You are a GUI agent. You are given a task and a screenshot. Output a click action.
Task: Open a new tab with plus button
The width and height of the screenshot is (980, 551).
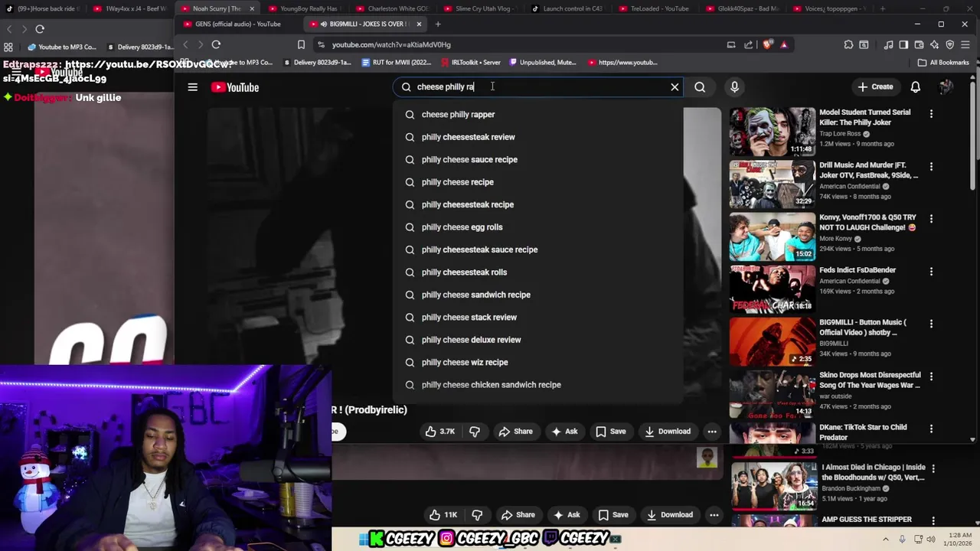[438, 24]
